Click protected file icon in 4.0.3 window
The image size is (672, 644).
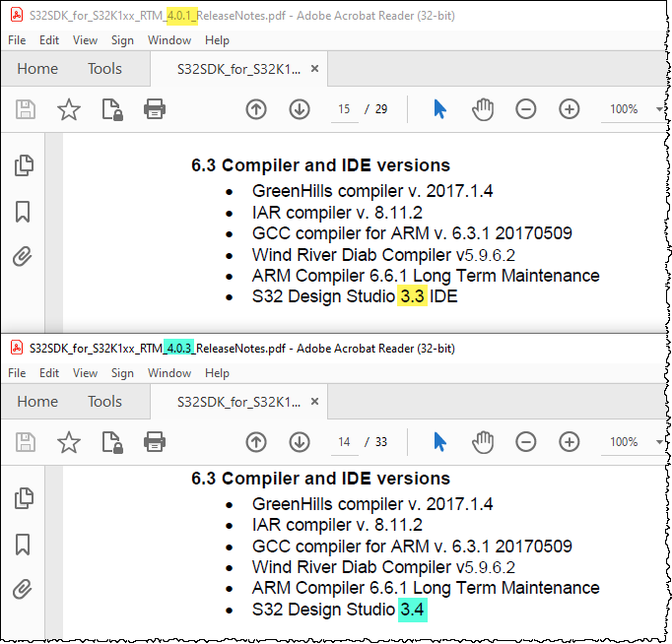pyautogui.click(x=112, y=442)
